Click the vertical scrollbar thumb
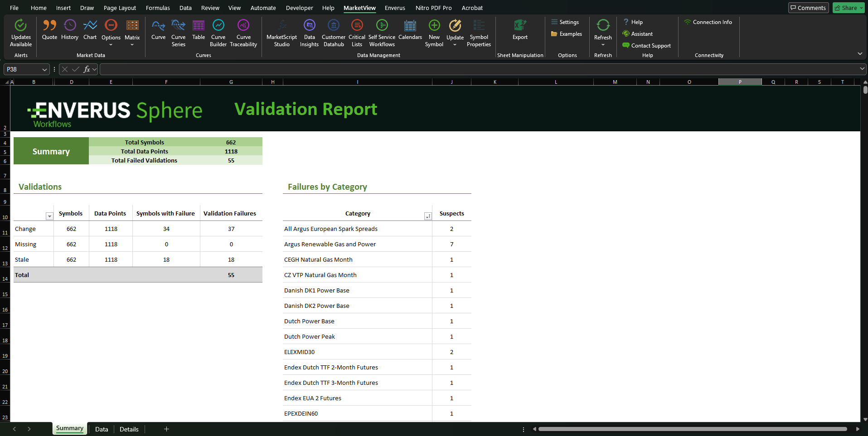This screenshot has height=436, width=868. [x=865, y=90]
